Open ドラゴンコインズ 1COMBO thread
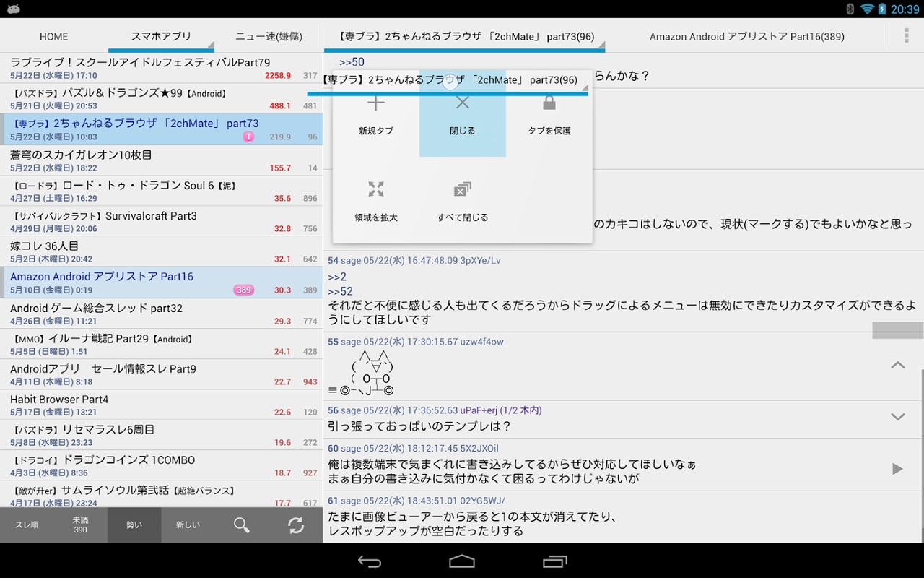This screenshot has width=924, height=578. coord(161,465)
